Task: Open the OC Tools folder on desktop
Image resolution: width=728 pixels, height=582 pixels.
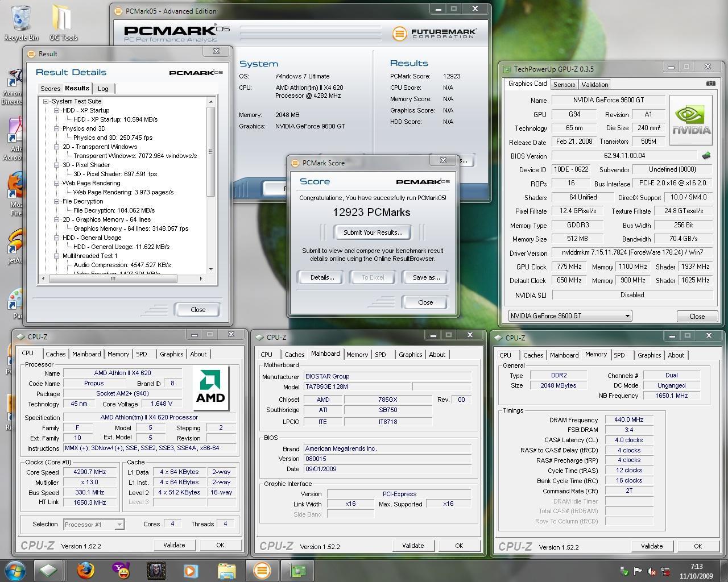Action: pyautogui.click(x=63, y=23)
